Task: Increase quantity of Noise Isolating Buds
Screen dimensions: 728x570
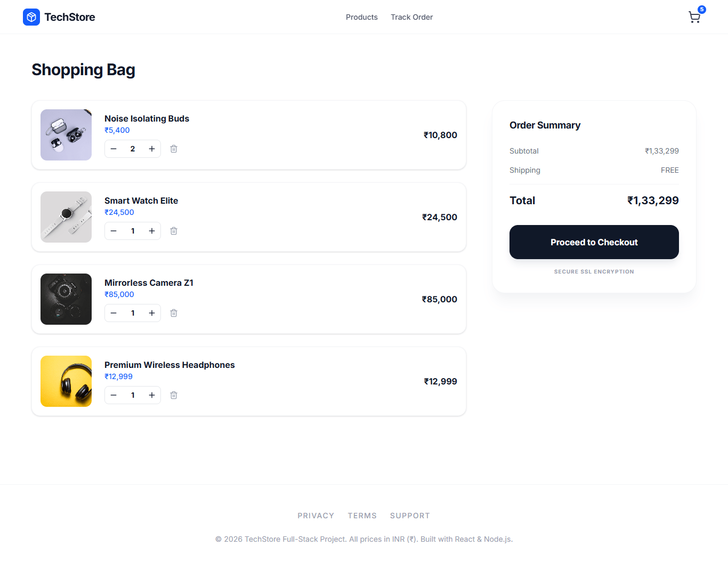Action: click(x=152, y=149)
